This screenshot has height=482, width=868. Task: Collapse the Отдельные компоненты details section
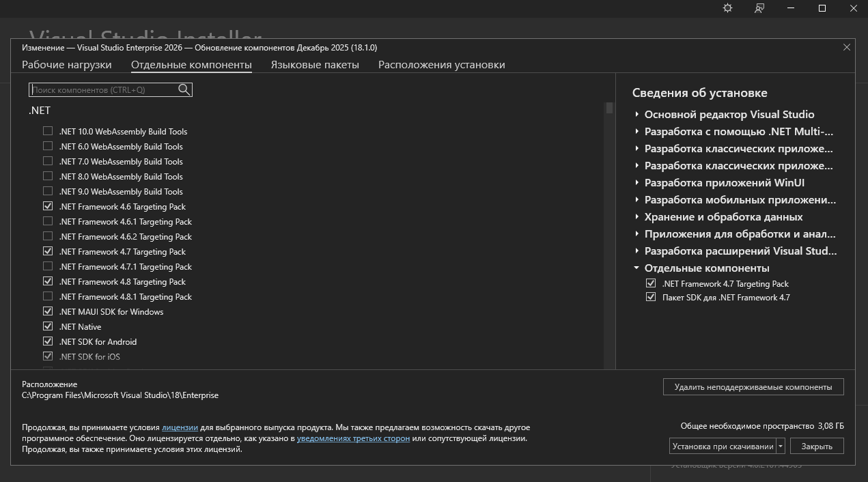(x=636, y=268)
